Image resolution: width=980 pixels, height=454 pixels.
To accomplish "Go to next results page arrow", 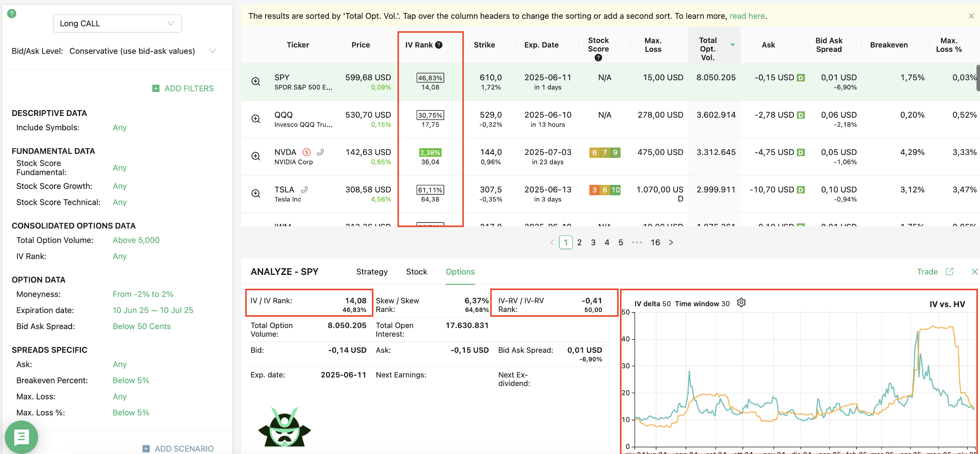I will (671, 243).
